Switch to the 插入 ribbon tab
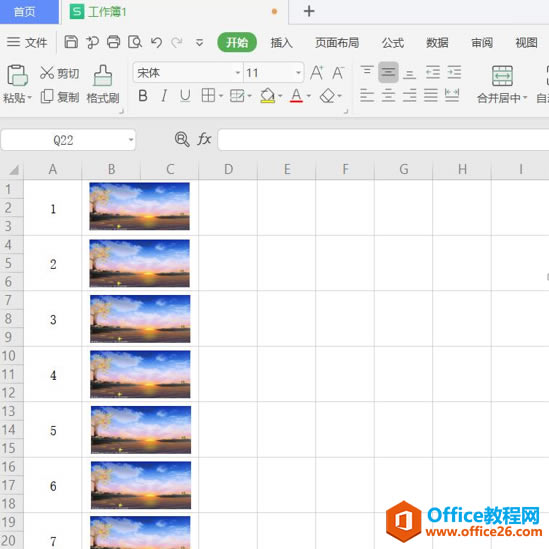549x549 pixels. tap(281, 43)
